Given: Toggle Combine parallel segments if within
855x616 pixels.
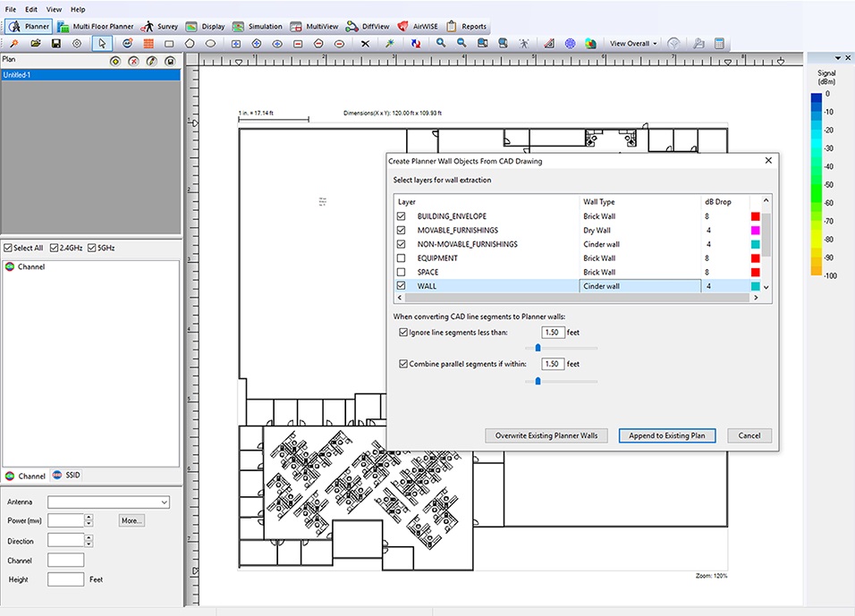Looking at the screenshot, I should tap(402, 364).
